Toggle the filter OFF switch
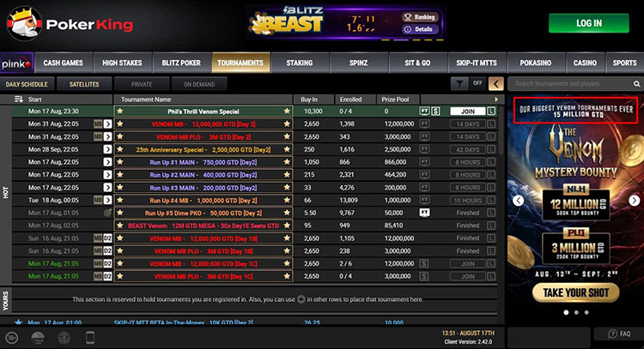The width and height of the screenshot is (644, 349). click(x=477, y=83)
